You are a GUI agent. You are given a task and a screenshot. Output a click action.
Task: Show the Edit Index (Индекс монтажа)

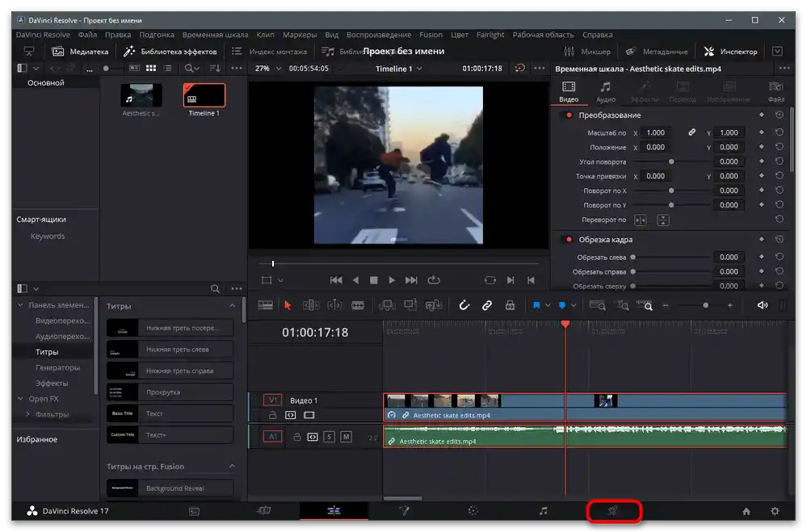269,52
